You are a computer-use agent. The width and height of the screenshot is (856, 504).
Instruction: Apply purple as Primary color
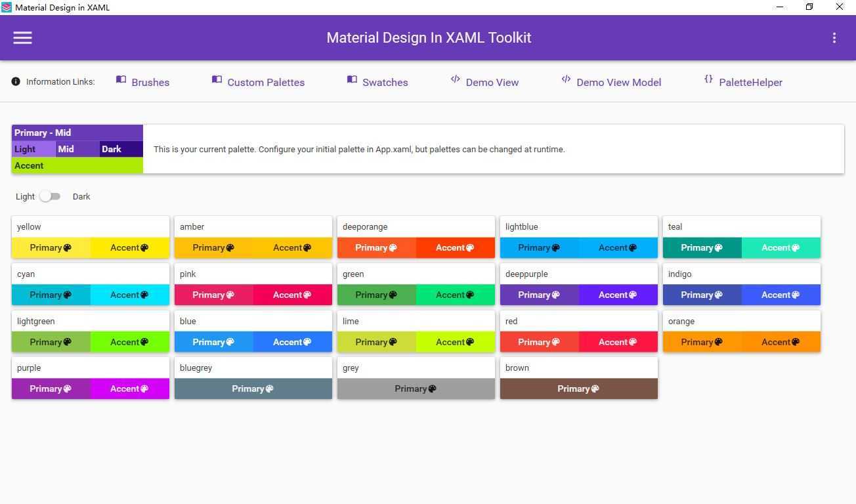click(51, 388)
